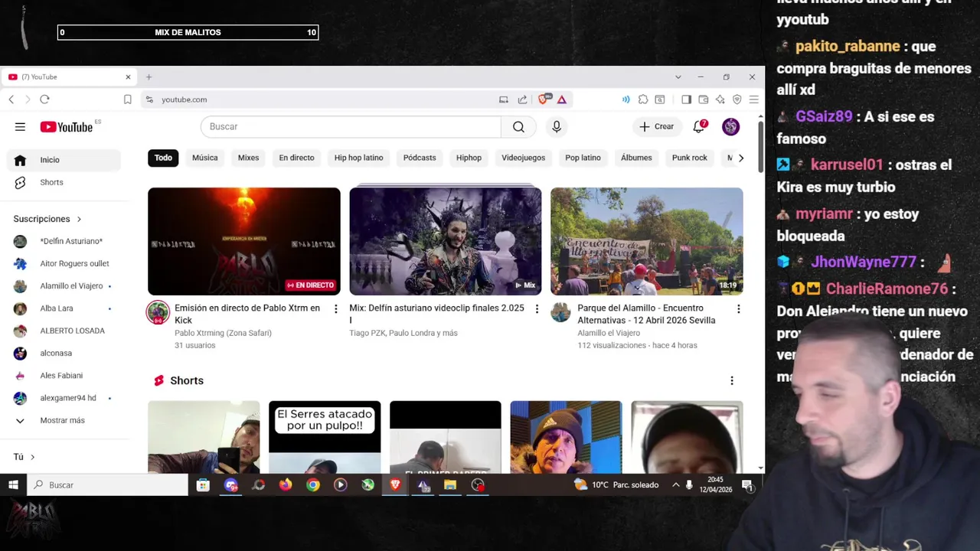980x551 pixels.
Task: Click the Brave Rewards triangle icon
Action: (x=562, y=99)
